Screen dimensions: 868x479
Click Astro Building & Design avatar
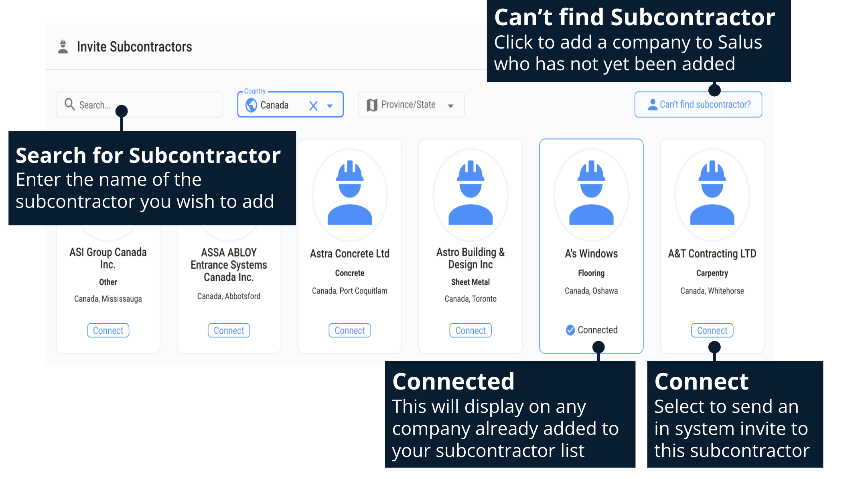(x=471, y=195)
